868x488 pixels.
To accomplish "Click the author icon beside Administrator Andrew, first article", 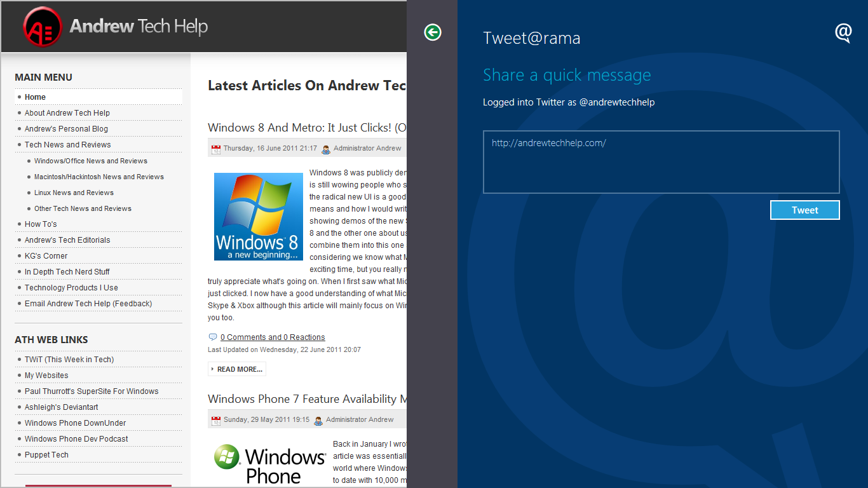I will (x=326, y=149).
